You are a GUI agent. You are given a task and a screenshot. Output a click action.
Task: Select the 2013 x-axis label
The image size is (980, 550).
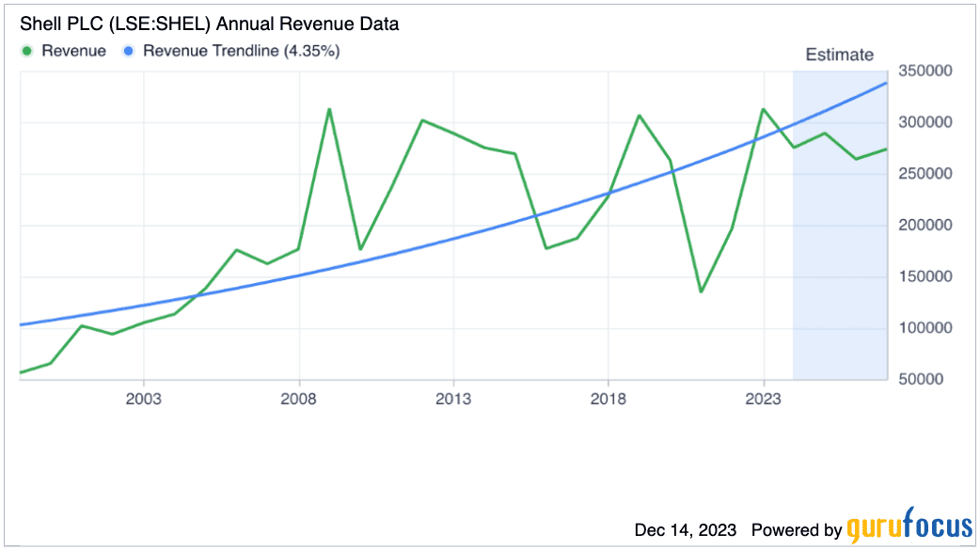pyautogui.click(x=453, y=397)
